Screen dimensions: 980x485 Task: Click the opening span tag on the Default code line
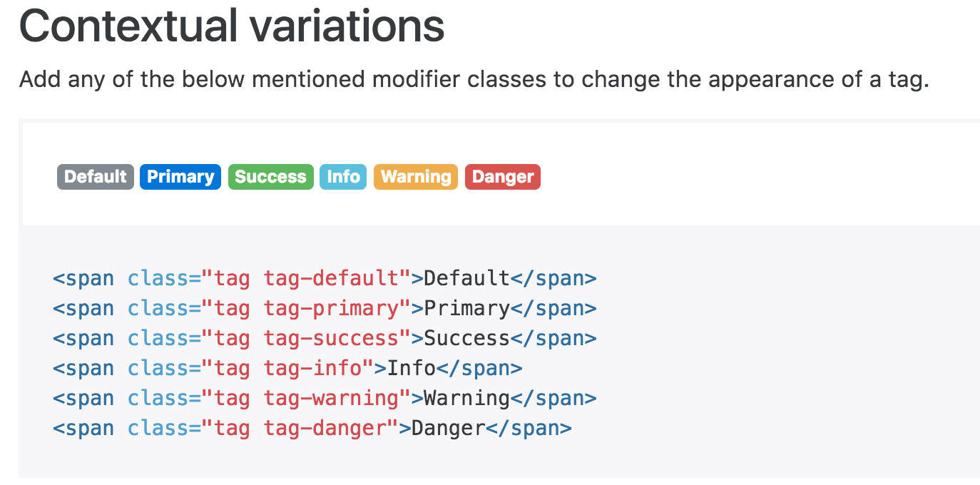pyautogui.click(x=83, y=278)
